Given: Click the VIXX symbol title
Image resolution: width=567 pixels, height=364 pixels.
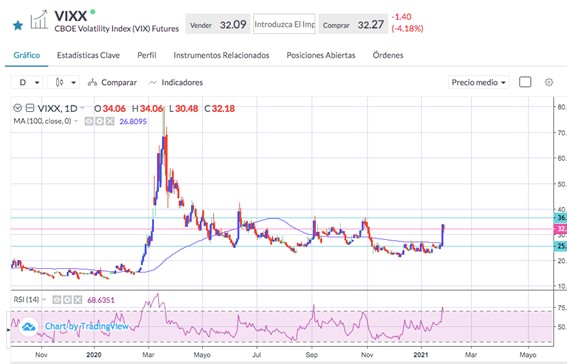Looking at the screenshot, I should coord(71,16).
